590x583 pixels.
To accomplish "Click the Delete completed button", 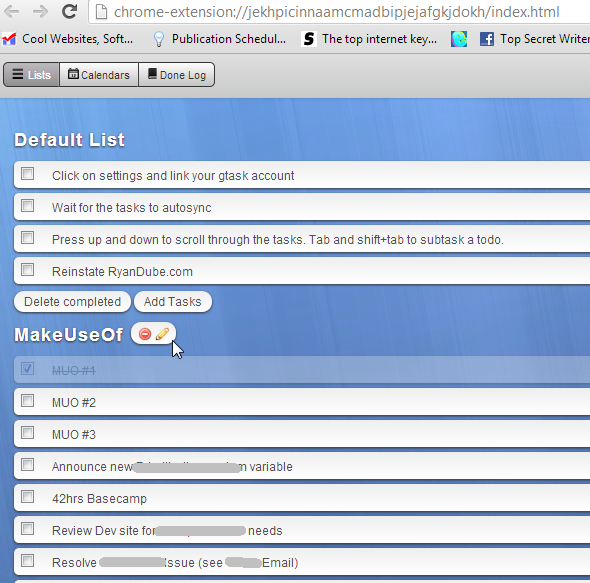I will coord(72,302).
